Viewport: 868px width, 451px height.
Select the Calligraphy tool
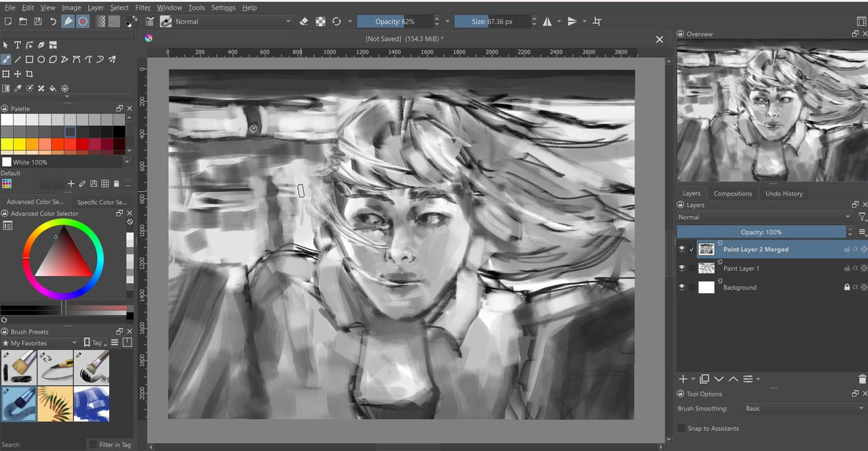(x=41, y=45)
